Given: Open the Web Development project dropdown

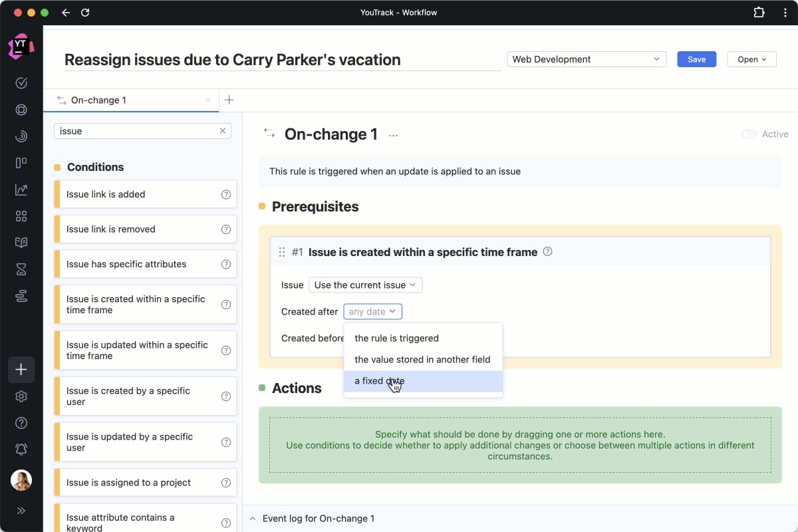Looking at the screenshot, I should (x=587, y=59).
